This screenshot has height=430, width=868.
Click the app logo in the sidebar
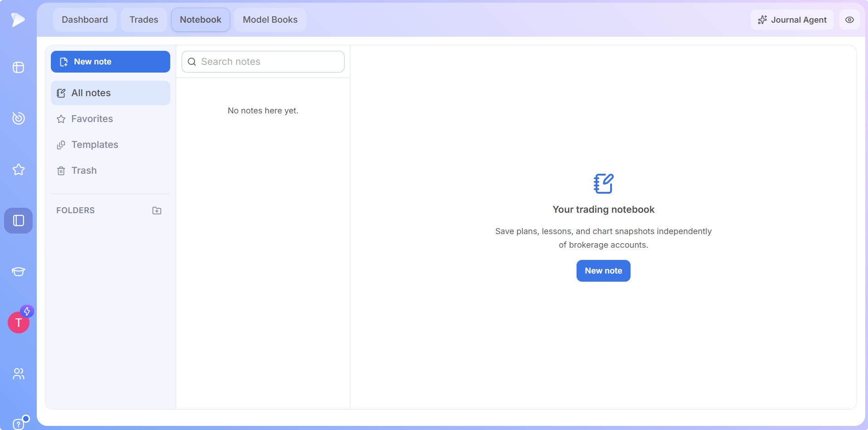pyautogui.click(x=18, y=20)
